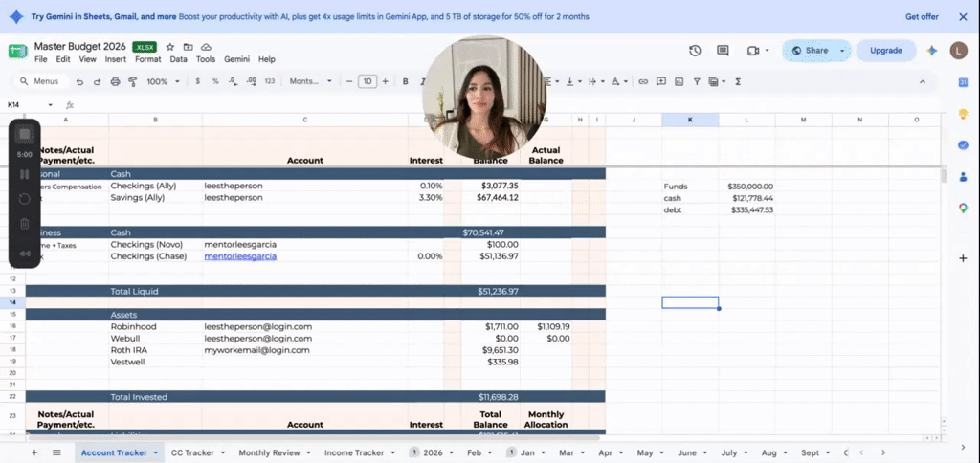
Task: Click the redo arrow in toolbar
Action: coord(97,82)
